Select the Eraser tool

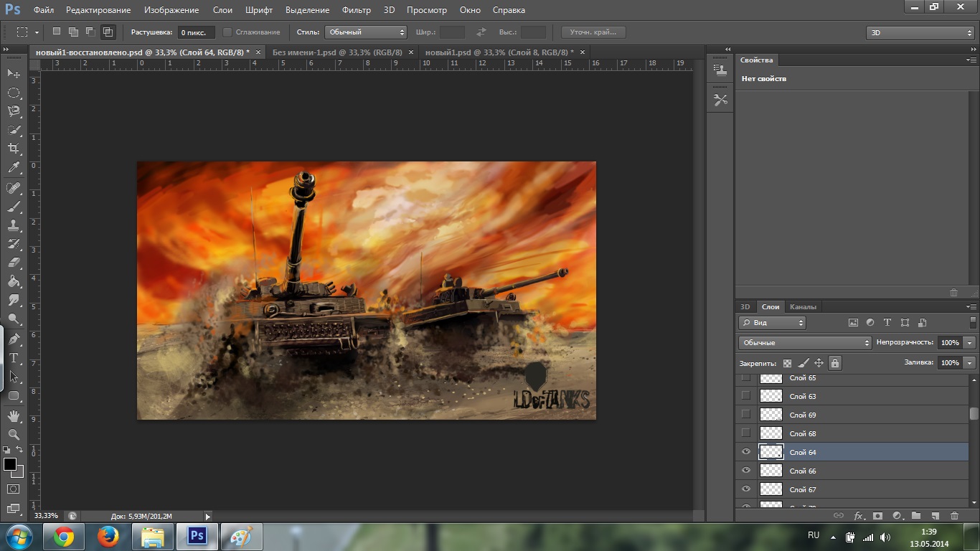pyautogui.click(x=14, y=263)
